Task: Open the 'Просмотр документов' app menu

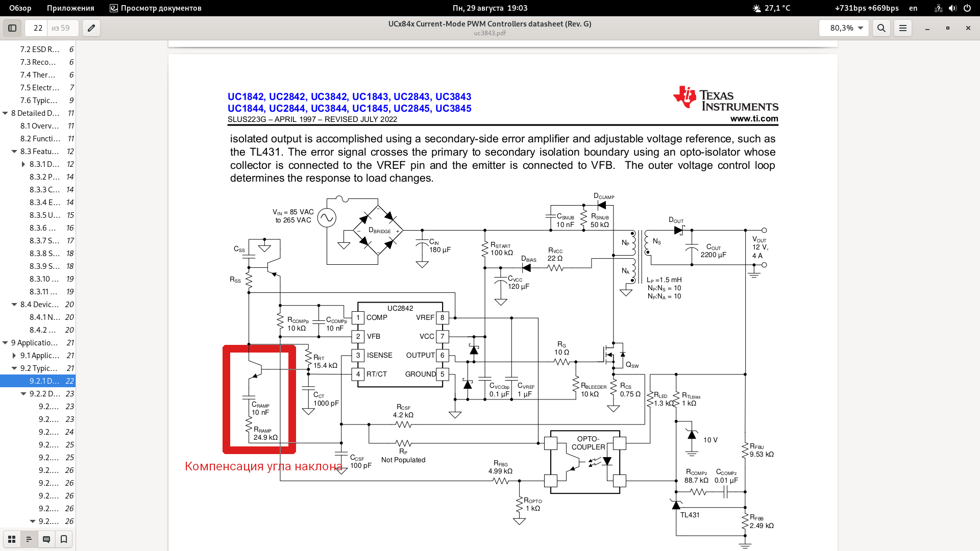Action: pos(156,8)
